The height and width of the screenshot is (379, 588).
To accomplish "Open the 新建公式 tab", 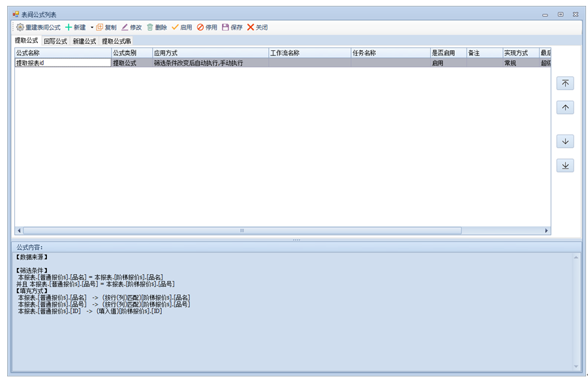I will [x=84, y=41].
